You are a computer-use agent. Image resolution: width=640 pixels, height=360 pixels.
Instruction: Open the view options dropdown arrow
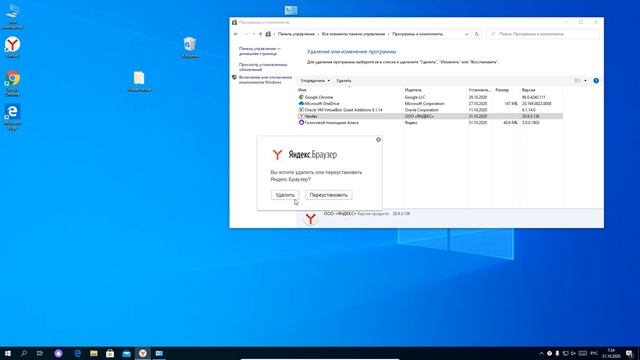point(585,81)
